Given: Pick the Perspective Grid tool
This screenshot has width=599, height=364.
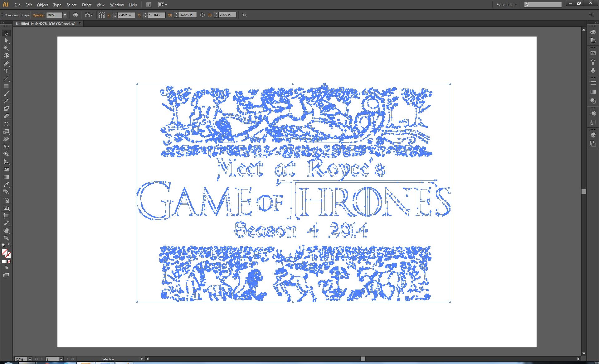Looking at the screenshot, I should tap(6, 162).
